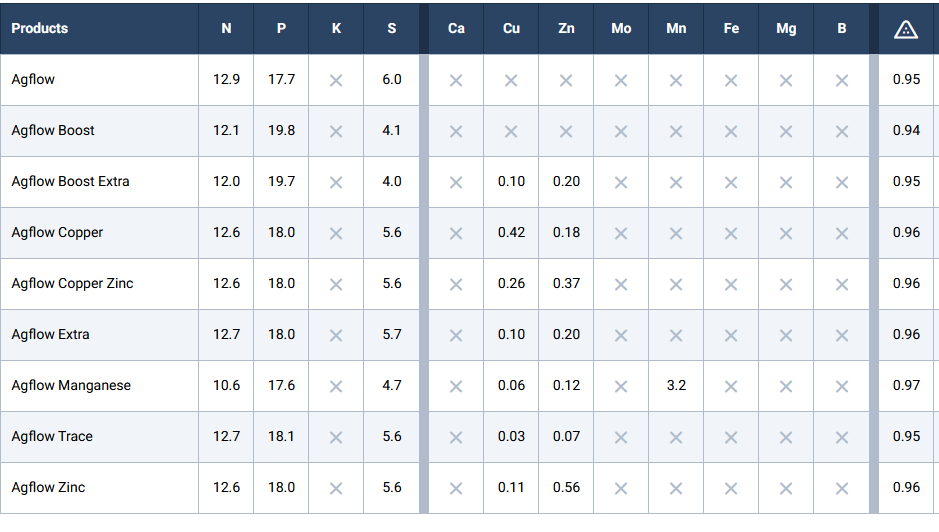Screen dimensions: 939x532
Task: Click the Mo cross icon for Agflow Copper
Action: (621, 233)
